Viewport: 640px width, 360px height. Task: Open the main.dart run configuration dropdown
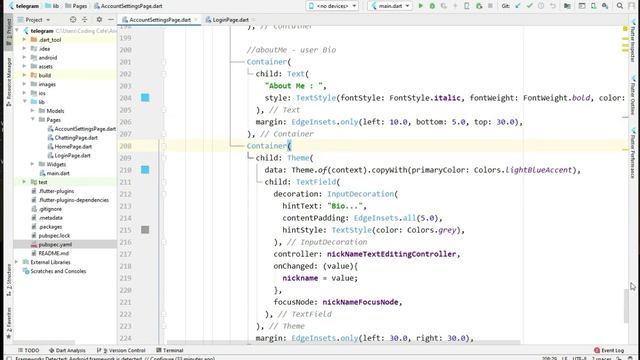[x=390, y=6]
